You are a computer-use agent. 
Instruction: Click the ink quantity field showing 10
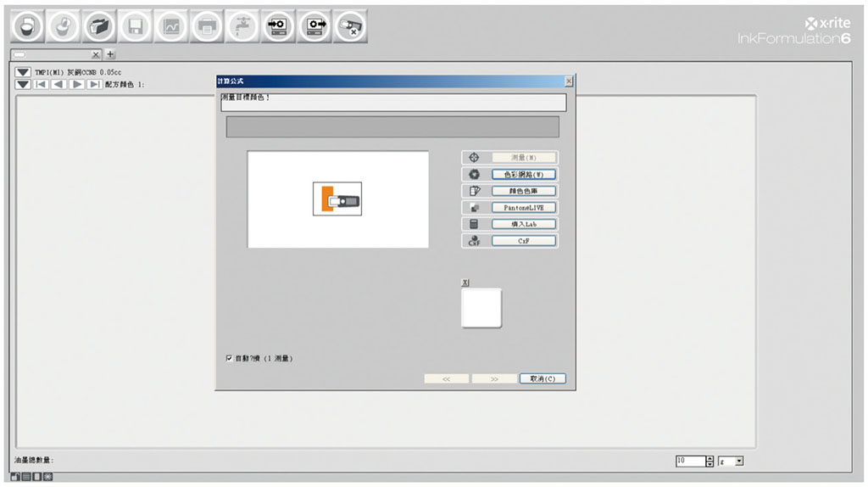click(689, 461)
